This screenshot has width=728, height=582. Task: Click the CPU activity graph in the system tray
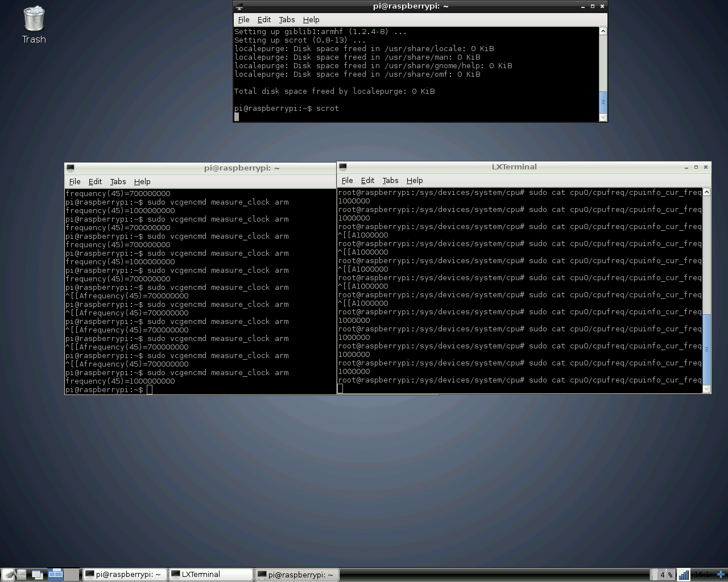[684, 575]
